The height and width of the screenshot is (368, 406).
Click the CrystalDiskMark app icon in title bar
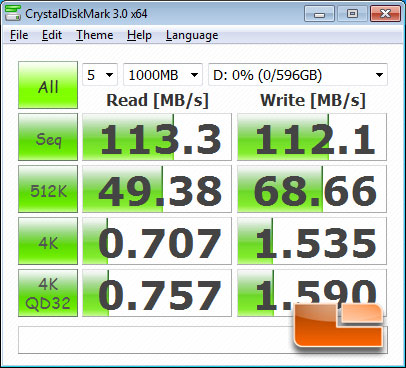coord(13,13)
